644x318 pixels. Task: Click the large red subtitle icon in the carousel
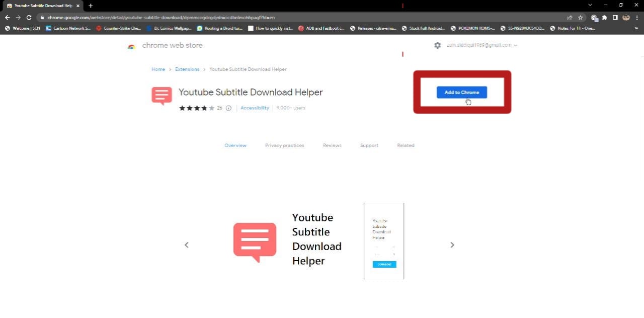[255, 243]
